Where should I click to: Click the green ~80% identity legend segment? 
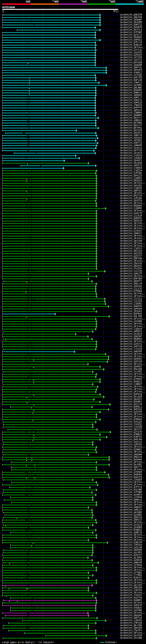(101, 4)
